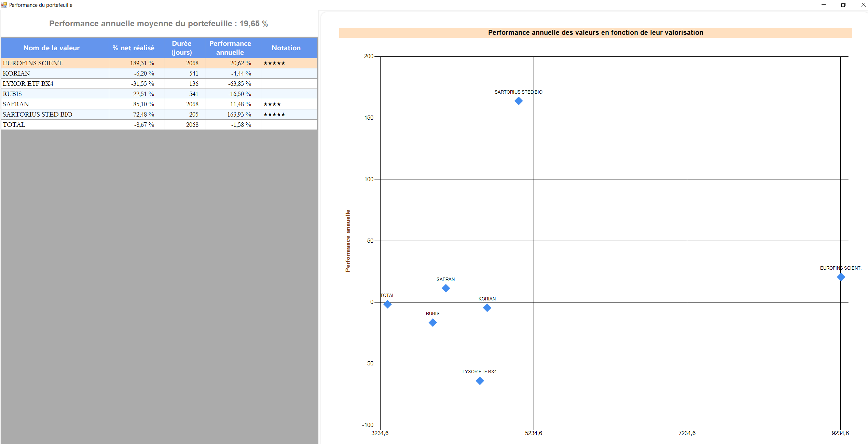Click the SARTORIUS STED BIO diamond marker in chart
Image resolution: width=868 pixels, height=444 pixels.
point(519,101)
